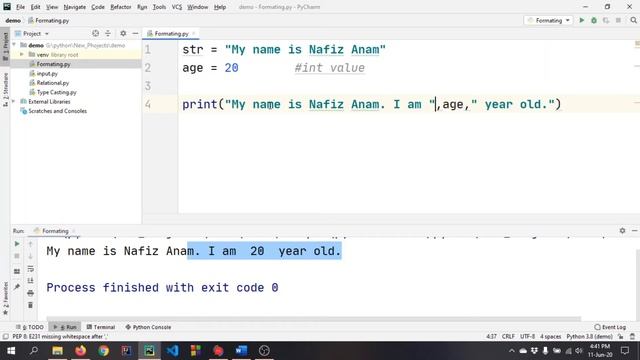Open the Firefox taskbar icon

pyautogui.click(x=80, y=351)
